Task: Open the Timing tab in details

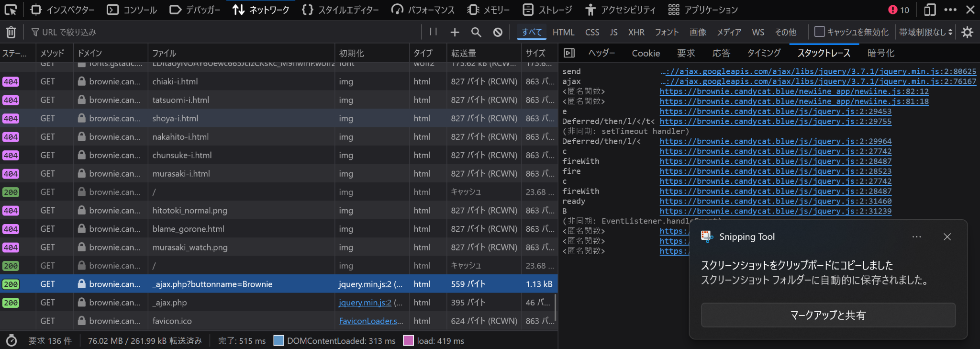Action: 764,53
